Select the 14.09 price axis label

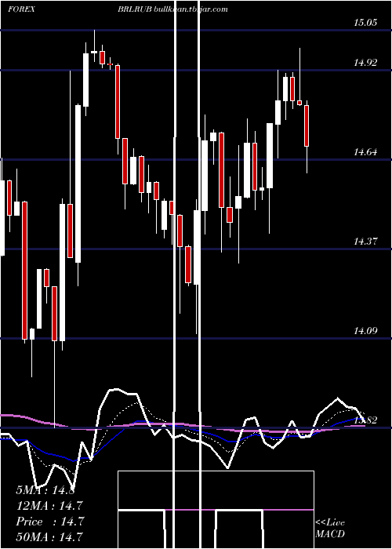(x=365, y=330)
